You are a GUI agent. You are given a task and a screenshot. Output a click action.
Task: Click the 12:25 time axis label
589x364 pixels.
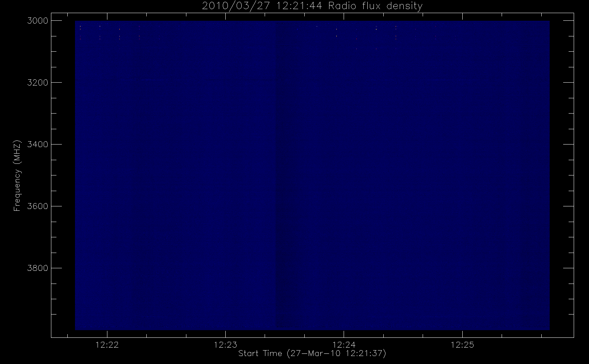tap(462, 345)
